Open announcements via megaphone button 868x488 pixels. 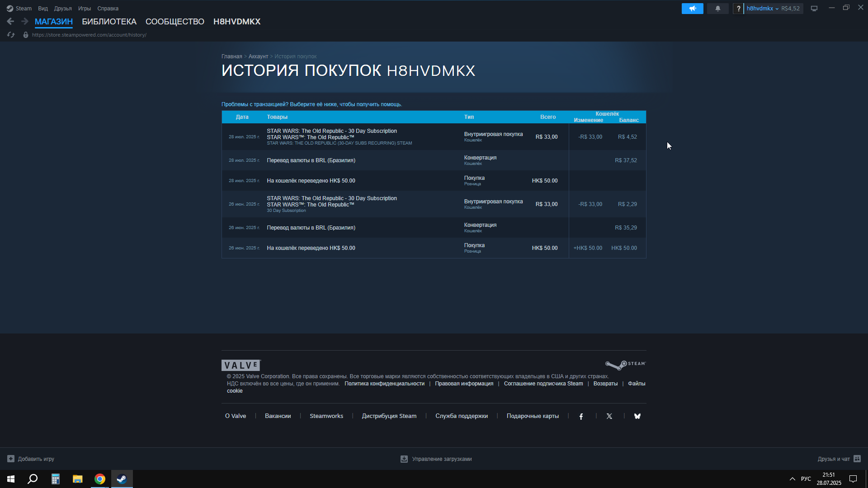(692, 9)
